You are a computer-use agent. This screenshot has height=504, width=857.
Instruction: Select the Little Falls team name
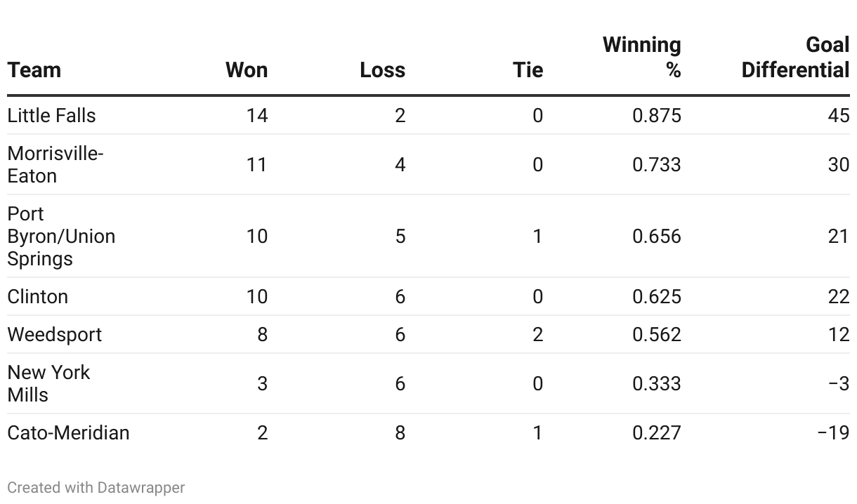[51, 115]
